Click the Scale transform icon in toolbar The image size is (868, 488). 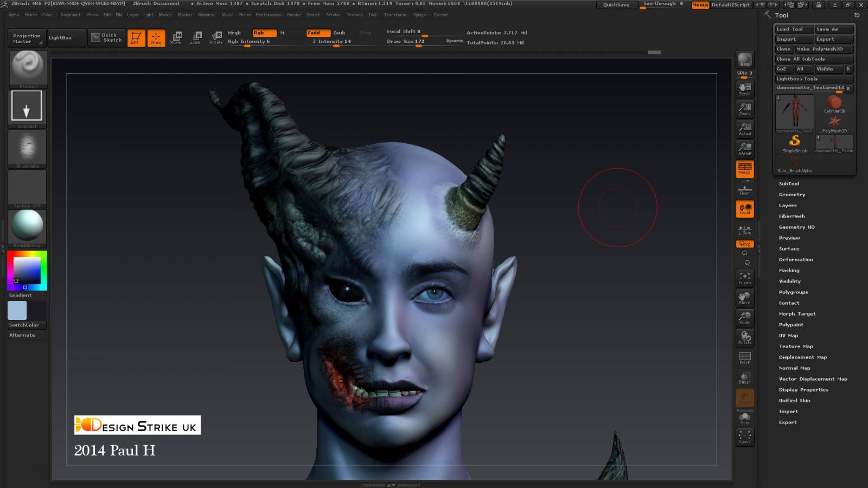tap(195, 37)
